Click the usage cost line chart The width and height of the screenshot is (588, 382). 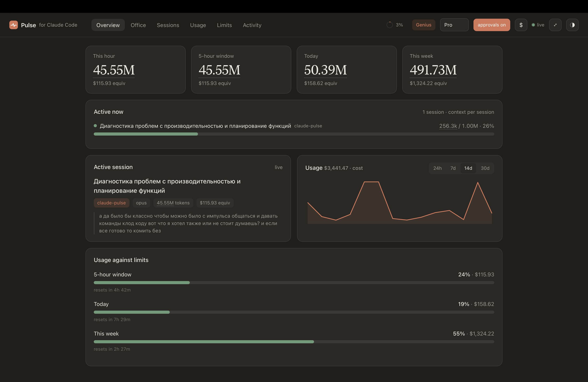(400, 203)
